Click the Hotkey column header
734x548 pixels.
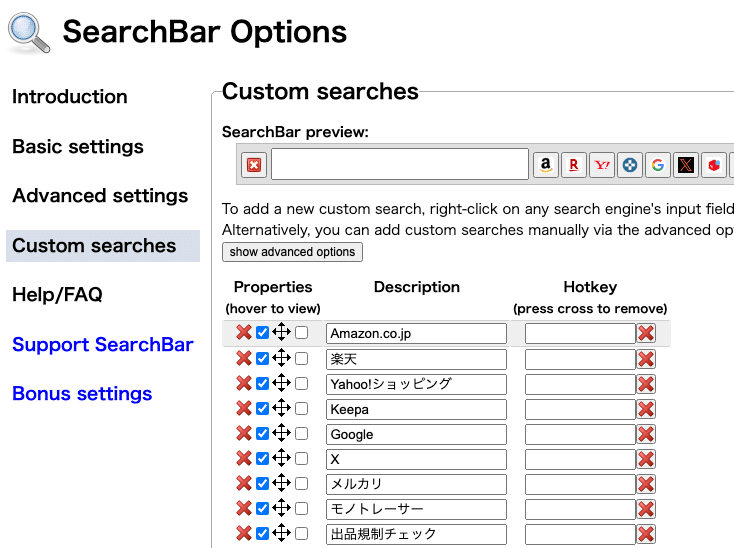590,287
